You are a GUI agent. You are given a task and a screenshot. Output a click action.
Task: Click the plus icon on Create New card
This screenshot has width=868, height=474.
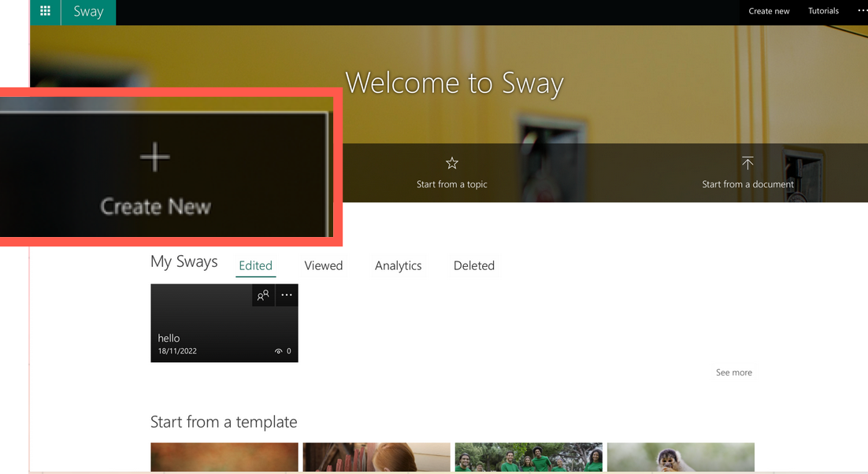point(154,156)
